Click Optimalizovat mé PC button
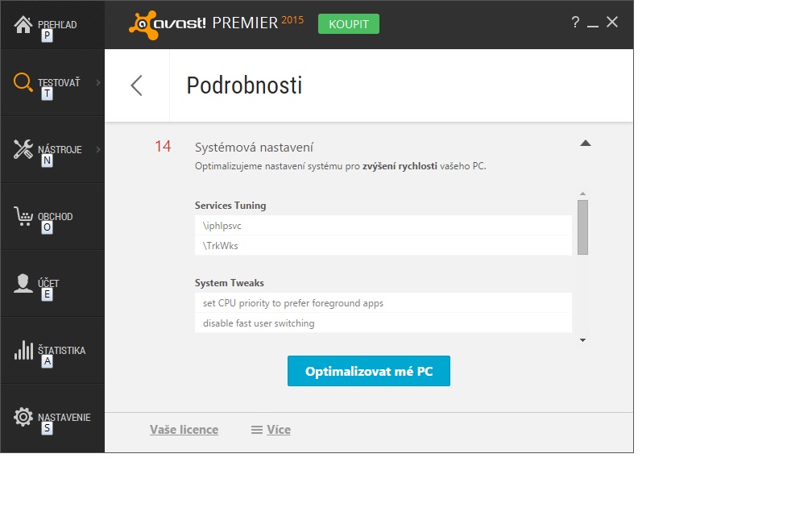 [369, 371]
